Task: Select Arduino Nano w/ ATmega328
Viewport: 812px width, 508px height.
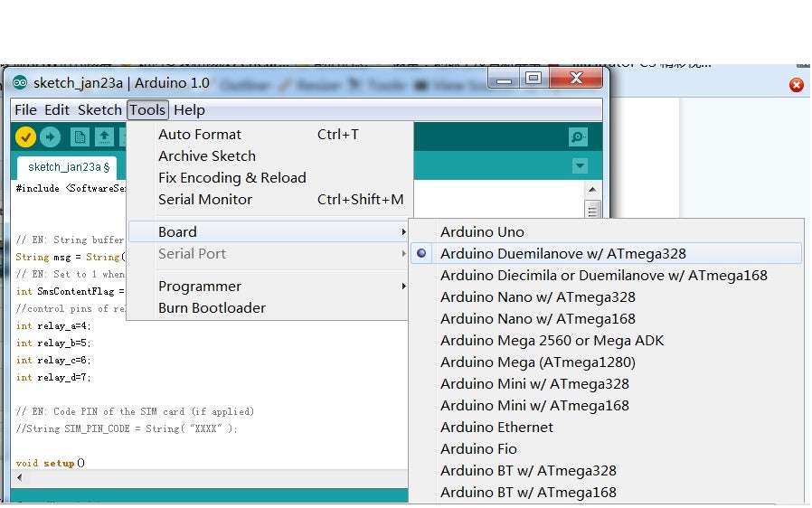Action: [606, 297]
